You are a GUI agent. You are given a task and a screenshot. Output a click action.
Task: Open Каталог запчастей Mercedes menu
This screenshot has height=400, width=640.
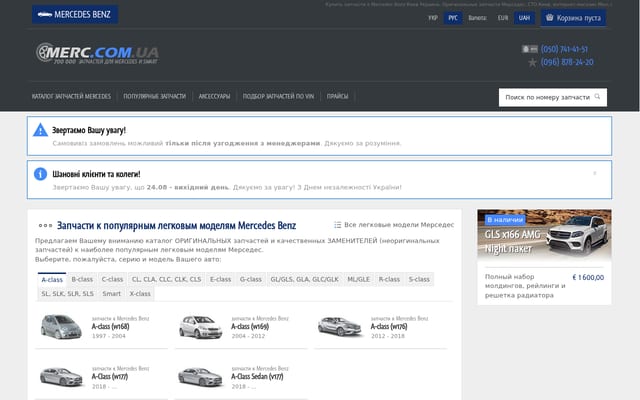click(71, 96)
